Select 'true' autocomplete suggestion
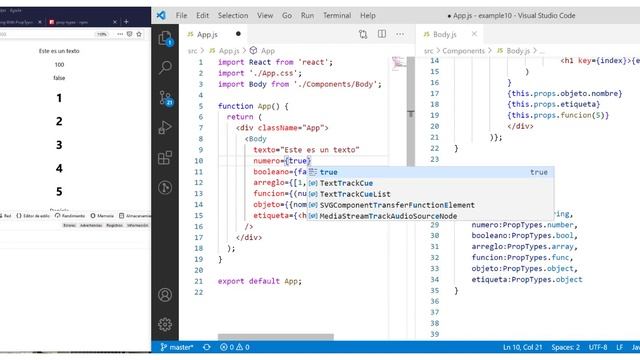Viewport: 640px width, 360px height. click(431, 172)
